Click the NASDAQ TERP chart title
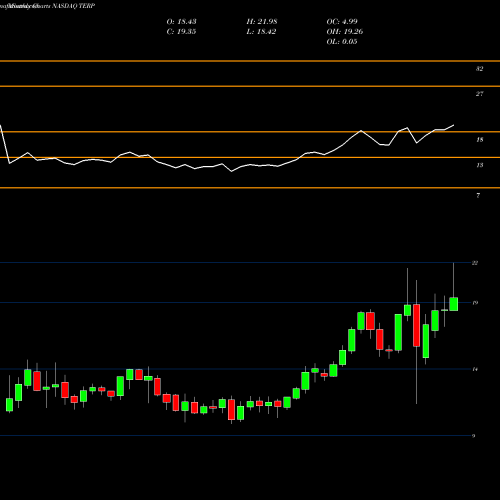The image size is (500, 500). click(74, 6)
